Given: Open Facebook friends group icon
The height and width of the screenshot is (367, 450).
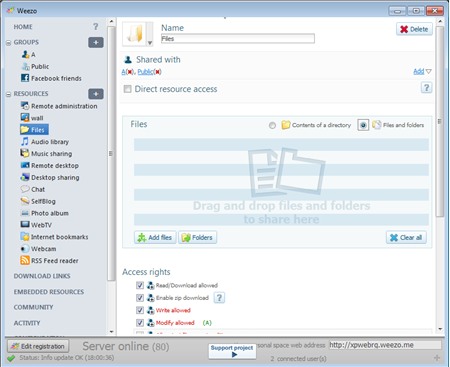Looking at the screenshot, I should pos(25,78).
